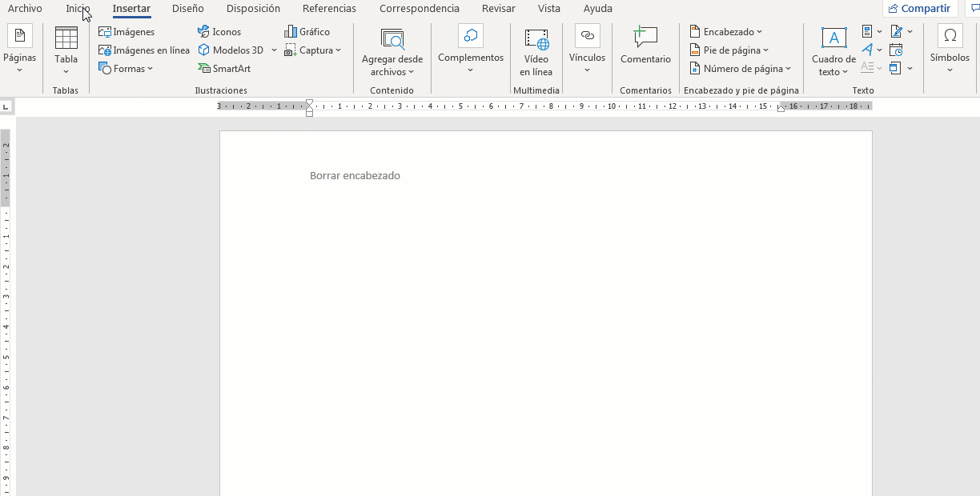Screen dimensions: 980x496
Task: Insert a Cuadro de texto
Action: point(833,50)
